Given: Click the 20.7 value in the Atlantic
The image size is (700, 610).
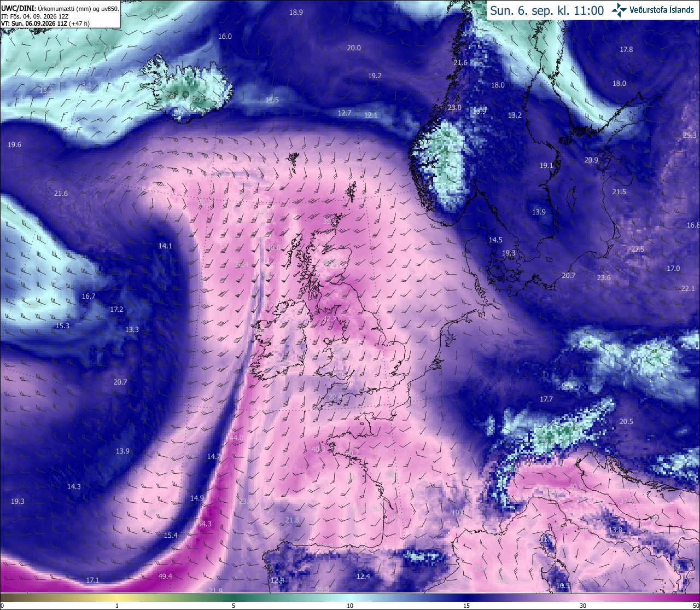Looking at the screenshot, I should (120, 382).
